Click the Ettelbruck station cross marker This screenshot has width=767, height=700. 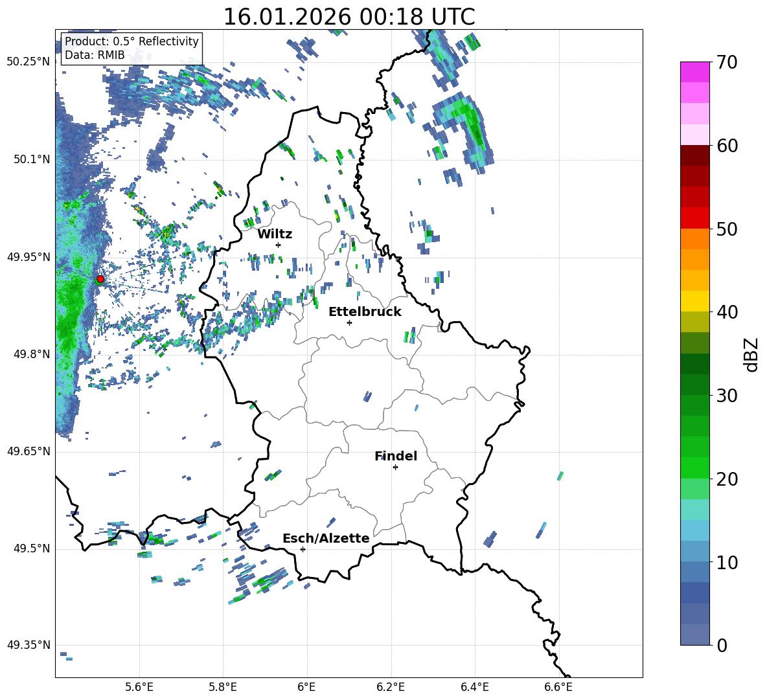coord(349,322)
